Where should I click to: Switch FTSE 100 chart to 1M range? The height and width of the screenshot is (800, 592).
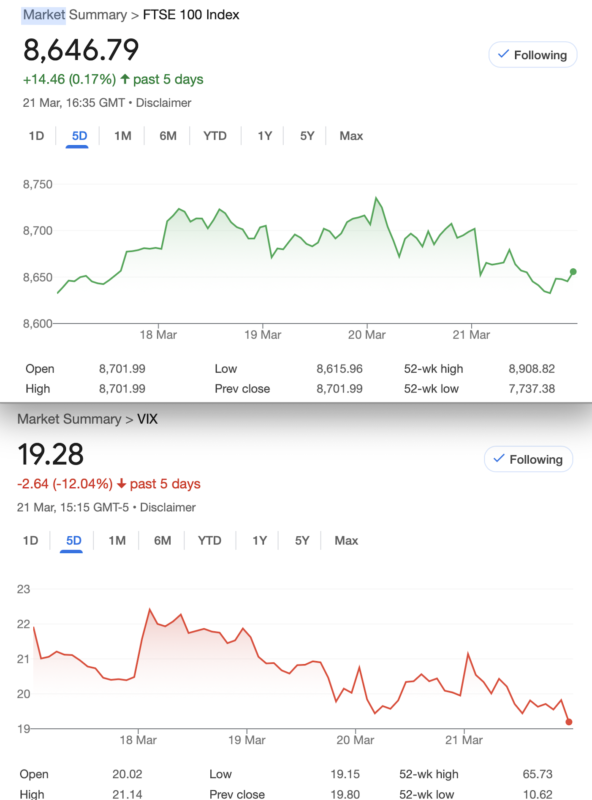point(122,136)
